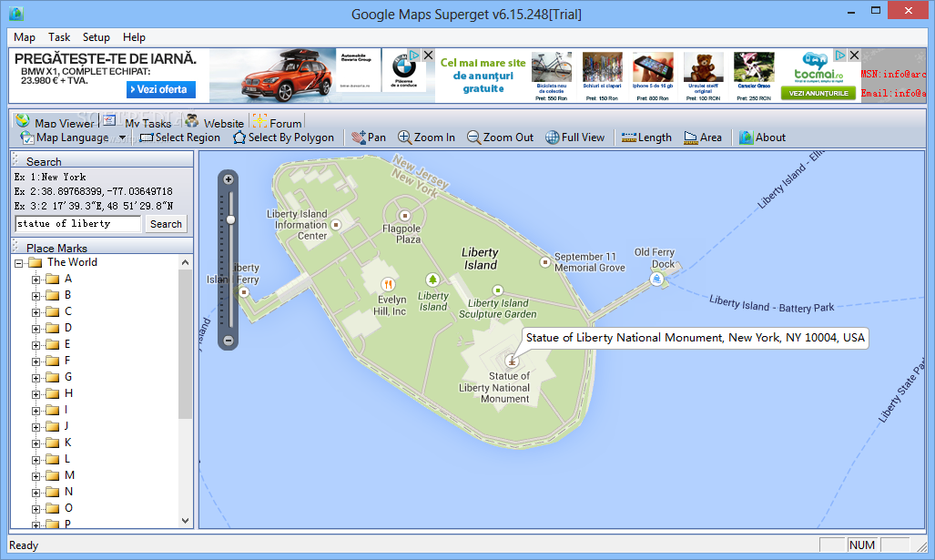Switch map to Full View
The height and width of the screenshot is (560, 935).
(x=574, y=137)
